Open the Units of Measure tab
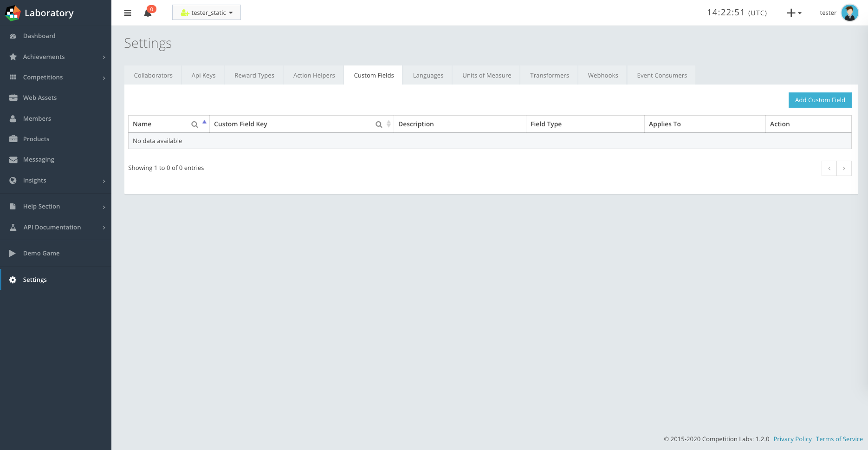 [486, 75]
